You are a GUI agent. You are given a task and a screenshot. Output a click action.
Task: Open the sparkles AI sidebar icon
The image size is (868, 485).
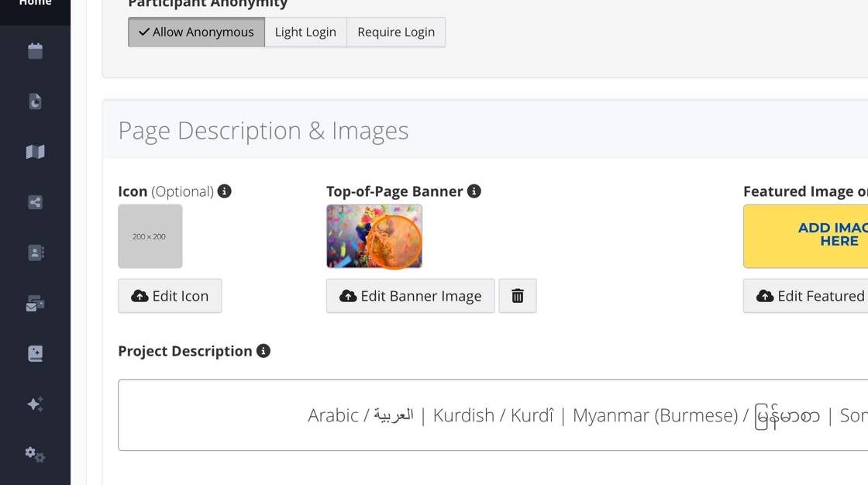coord(35,404)
